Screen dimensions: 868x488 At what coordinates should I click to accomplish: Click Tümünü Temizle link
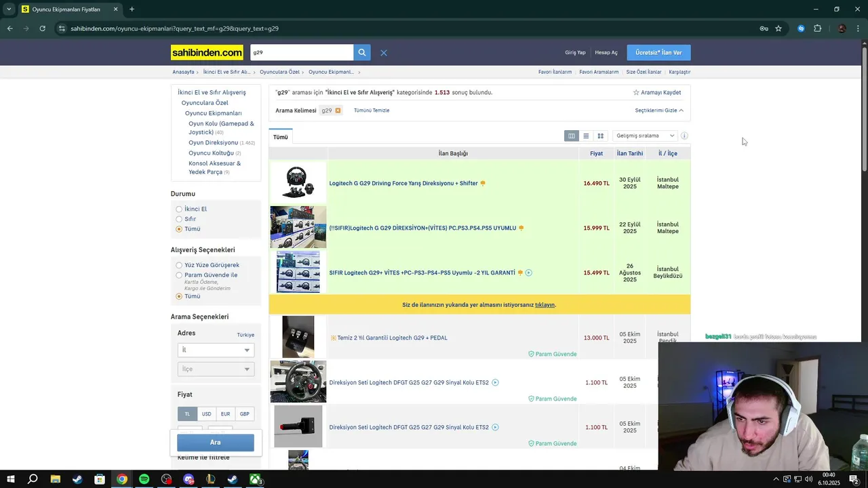tap(372, 110)
